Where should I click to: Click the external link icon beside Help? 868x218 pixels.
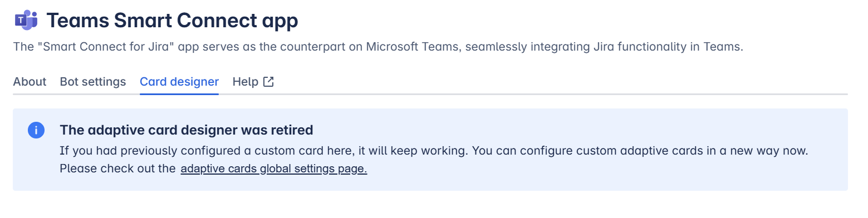[268, 82]
